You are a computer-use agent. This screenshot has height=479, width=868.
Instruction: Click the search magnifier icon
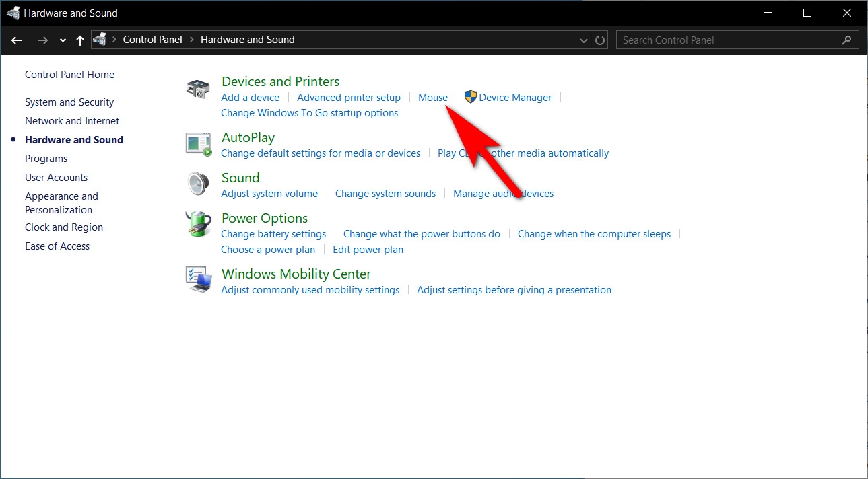pyautogui.click(x=846, y=40)
